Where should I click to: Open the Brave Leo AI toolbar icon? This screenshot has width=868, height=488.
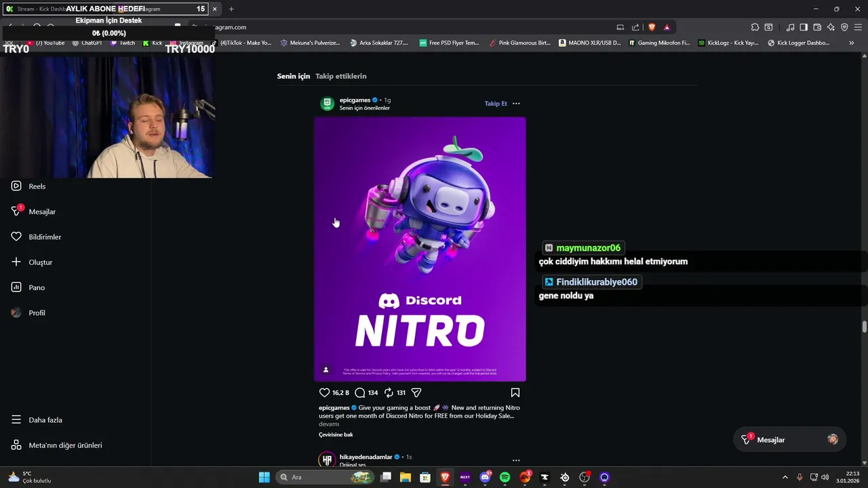point(831,27)
